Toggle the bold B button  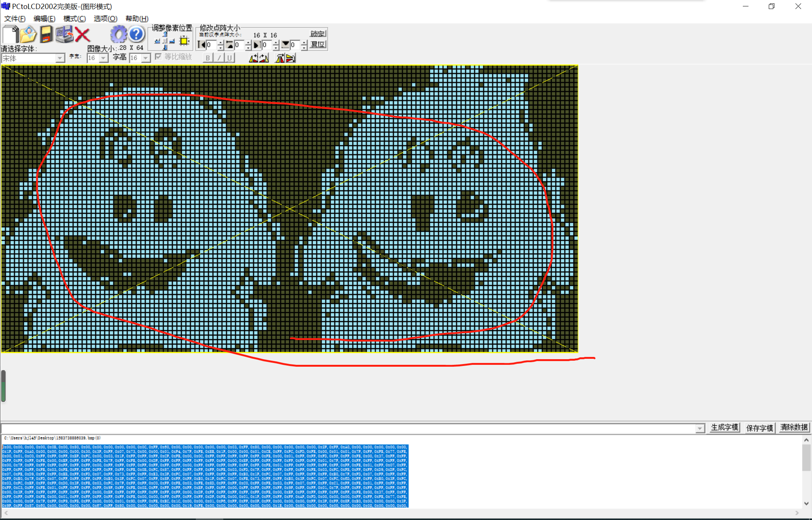pos(208,58)
